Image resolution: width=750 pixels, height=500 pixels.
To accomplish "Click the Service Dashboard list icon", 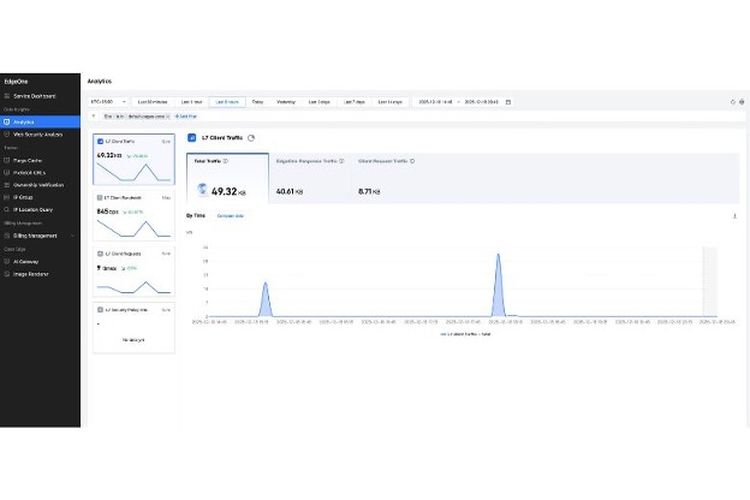I will coord(7,96).
